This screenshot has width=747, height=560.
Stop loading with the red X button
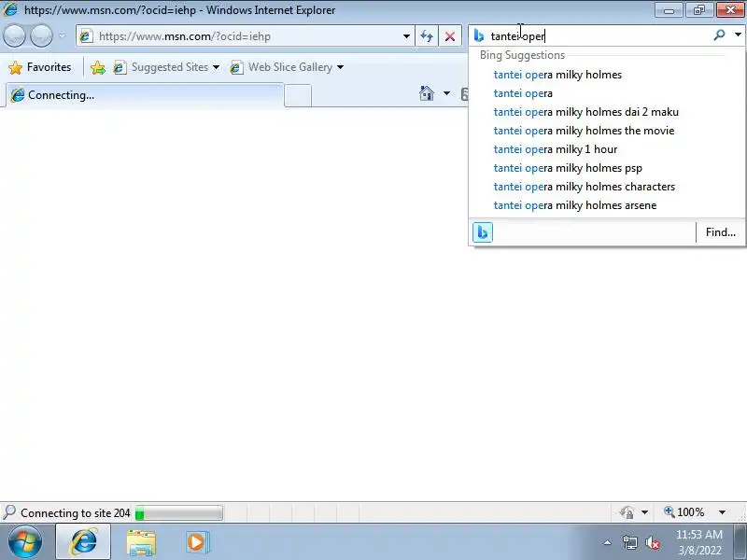pyautogui.click(x=450, y=36)
